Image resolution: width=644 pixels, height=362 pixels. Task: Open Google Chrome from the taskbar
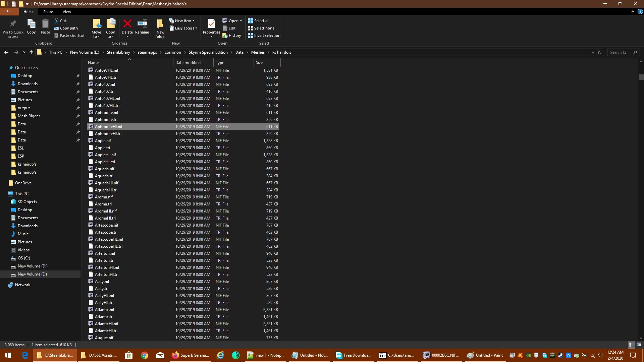tap(145, 355)
